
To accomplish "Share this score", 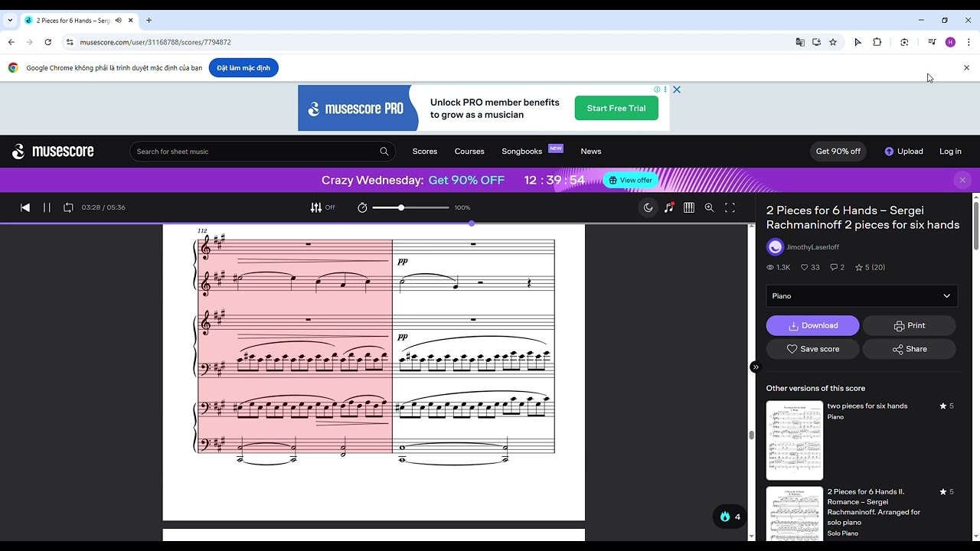I will (909, 349).
